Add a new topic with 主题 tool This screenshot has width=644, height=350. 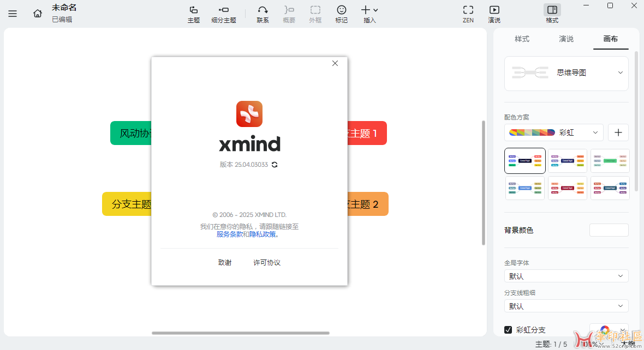tap(193, 14)
